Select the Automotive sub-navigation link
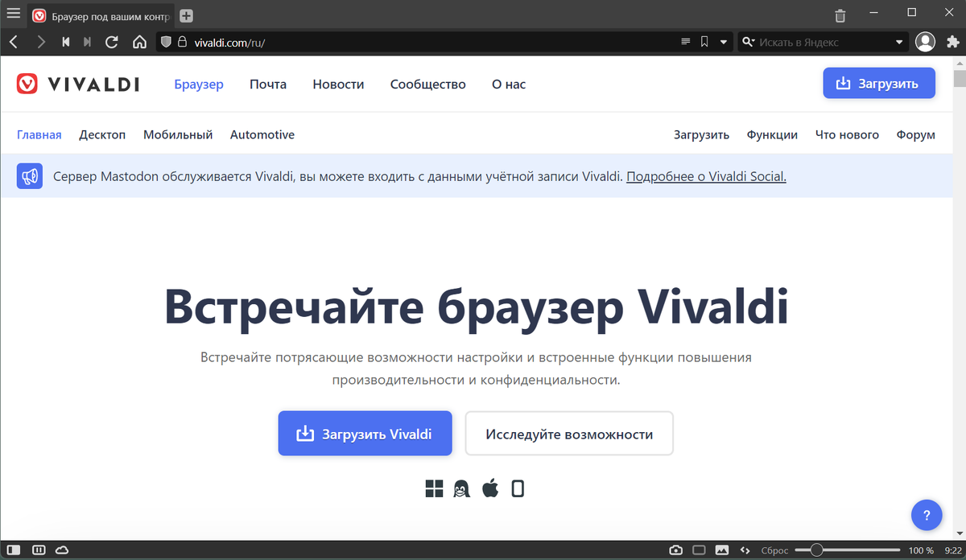 262,134
